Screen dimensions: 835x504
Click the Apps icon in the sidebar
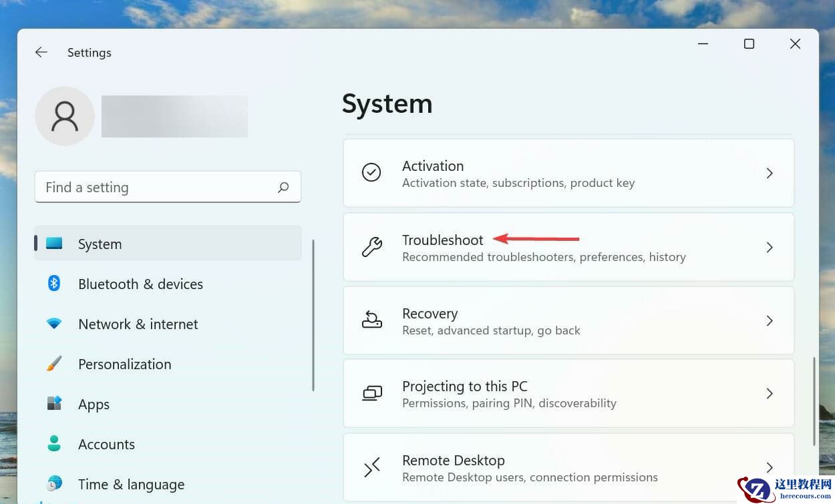54,404
